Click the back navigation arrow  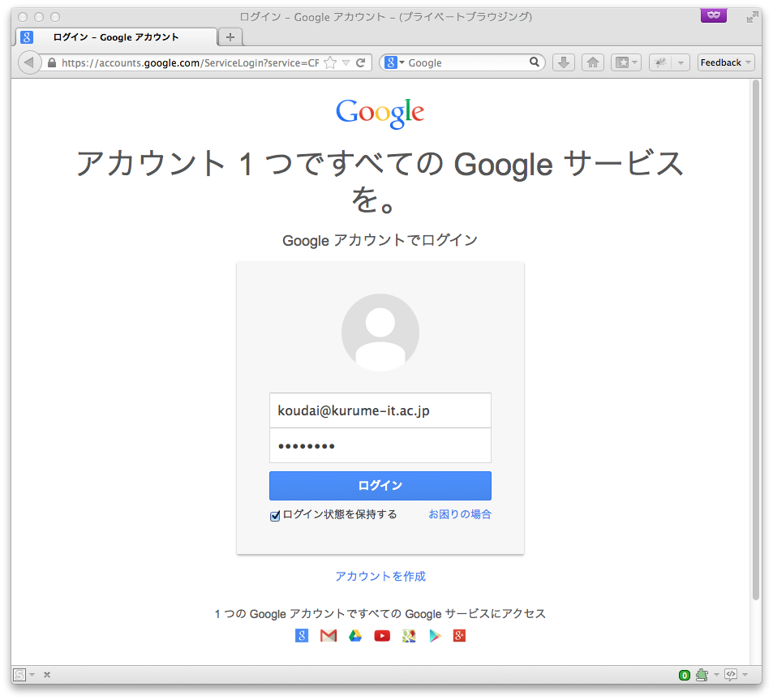pos(29,62)
